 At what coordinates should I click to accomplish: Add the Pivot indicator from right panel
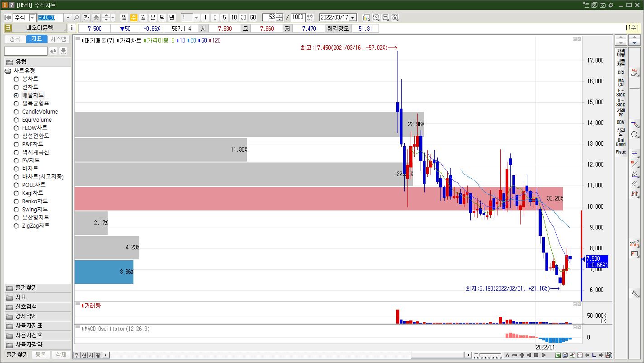tap(620, 152)
